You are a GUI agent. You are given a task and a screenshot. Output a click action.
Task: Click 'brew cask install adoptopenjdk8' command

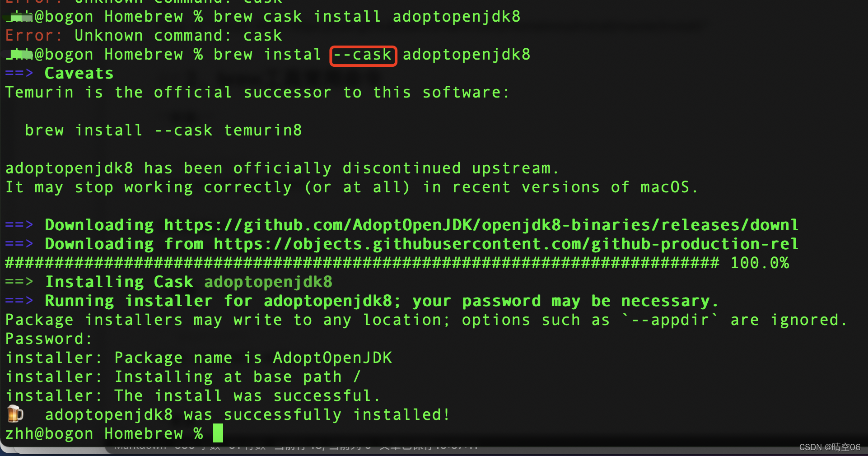coord(367,17)
